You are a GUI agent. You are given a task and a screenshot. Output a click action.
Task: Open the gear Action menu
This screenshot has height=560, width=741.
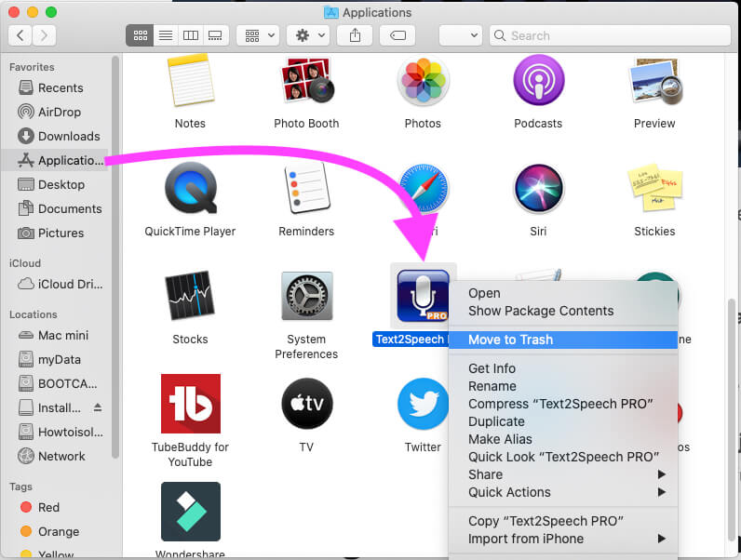point(308,35)
